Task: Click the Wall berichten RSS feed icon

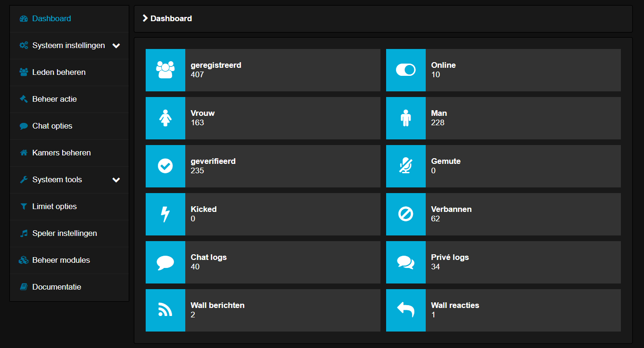Action: [165, 310]
